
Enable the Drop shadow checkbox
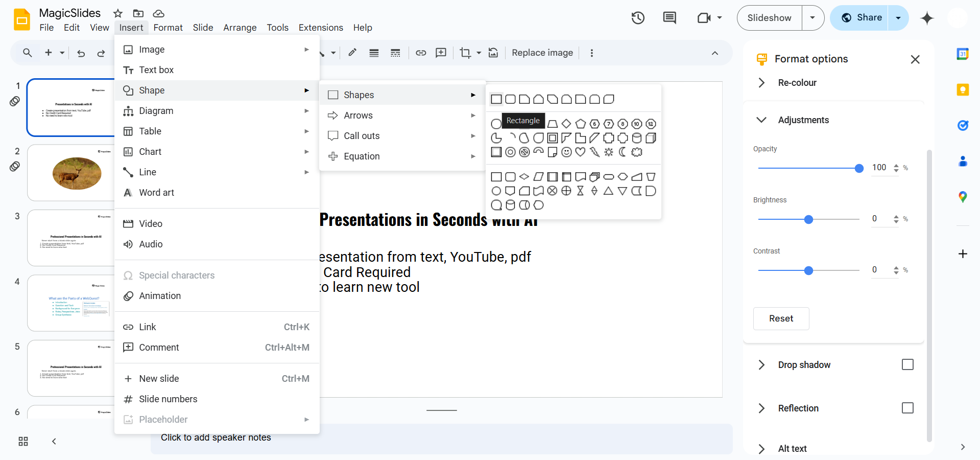[x=907, y=364]
